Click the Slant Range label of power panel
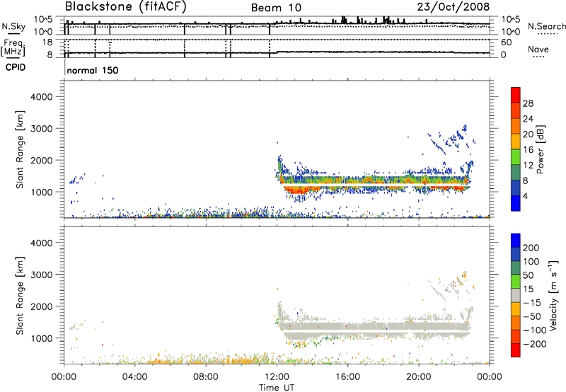The height and width of the screenshot is (392, 566). point(20,149)
